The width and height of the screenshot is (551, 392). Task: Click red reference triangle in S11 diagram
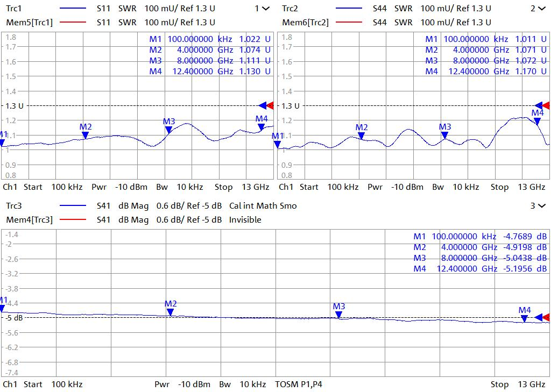click(270, 105)
